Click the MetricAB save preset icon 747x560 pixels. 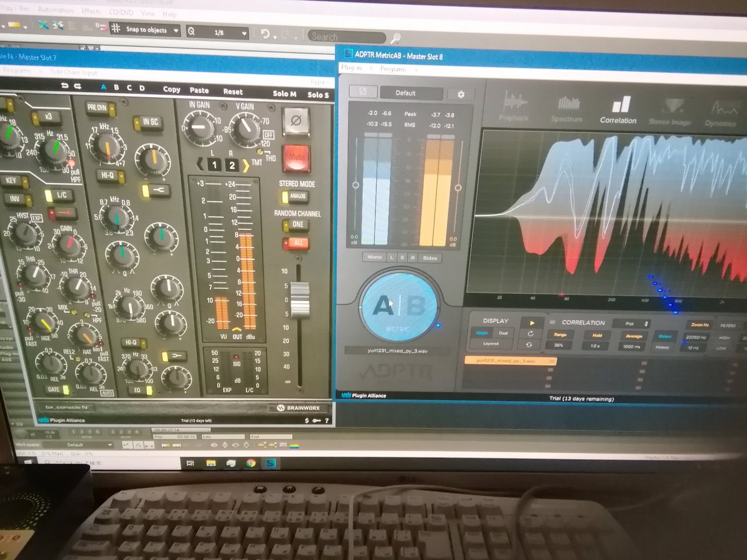(x=363, y=93)
